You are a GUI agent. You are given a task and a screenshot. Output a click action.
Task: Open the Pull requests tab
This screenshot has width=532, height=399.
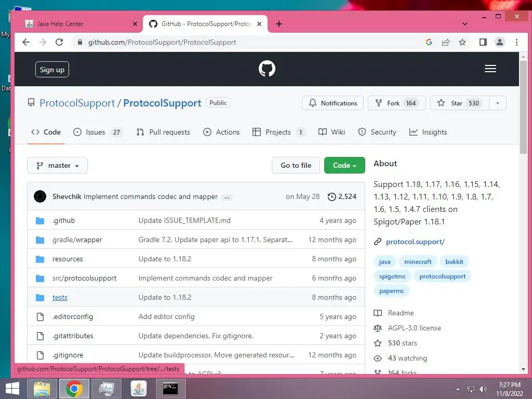(163, 132)
